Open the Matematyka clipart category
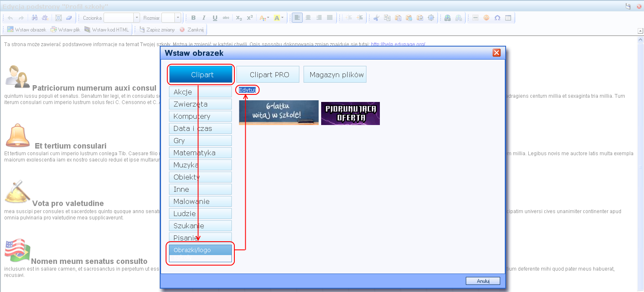The image size is (644, 292). pos(200,153)
